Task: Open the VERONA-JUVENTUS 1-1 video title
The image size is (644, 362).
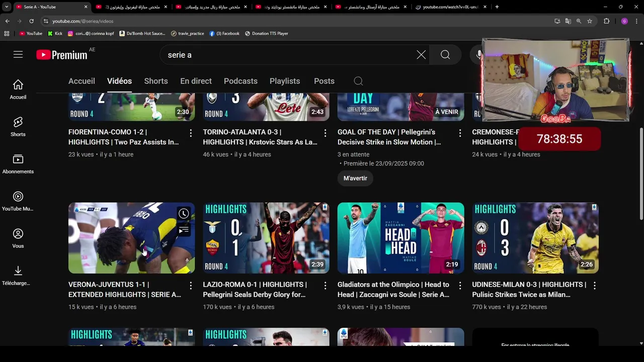Action: pos(125,290)
